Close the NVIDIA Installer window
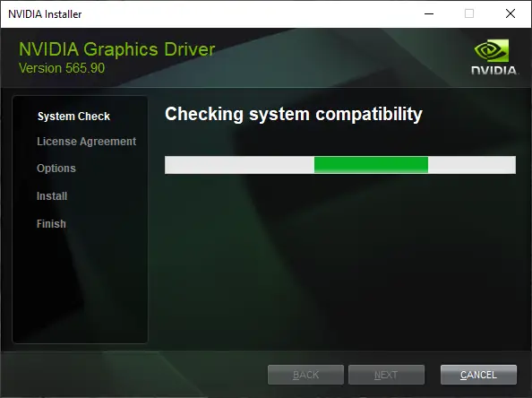This screenshot has width=532, height=398. 511,14
